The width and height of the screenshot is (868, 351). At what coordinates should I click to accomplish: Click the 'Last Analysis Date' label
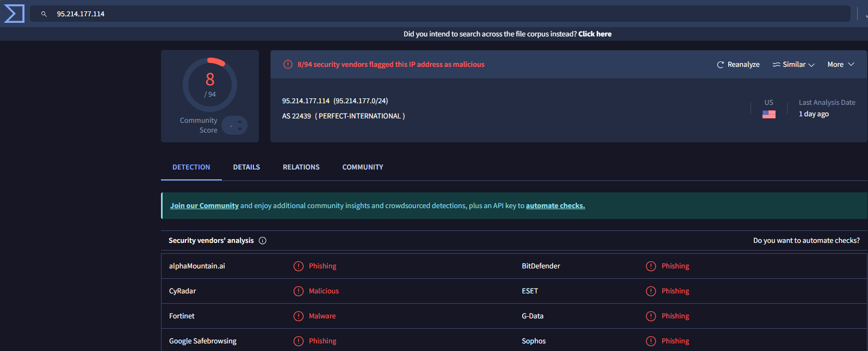827,103
